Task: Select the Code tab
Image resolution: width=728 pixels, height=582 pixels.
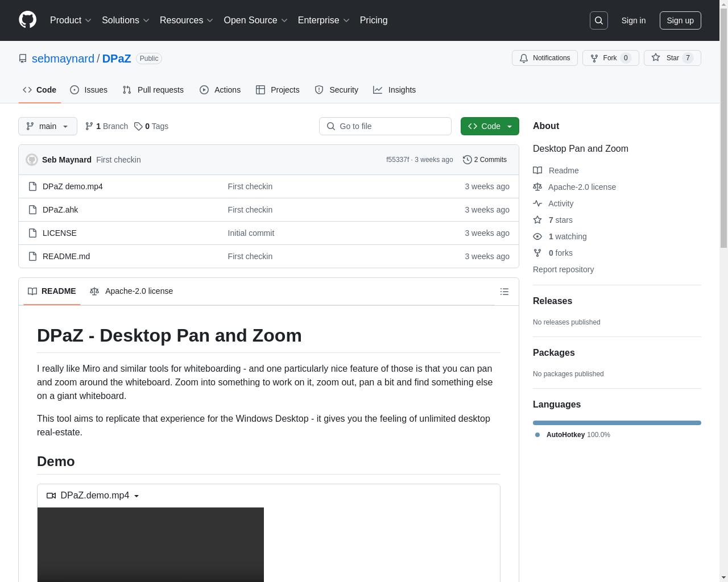Action: pyautogui.click(x=40, y=90)
